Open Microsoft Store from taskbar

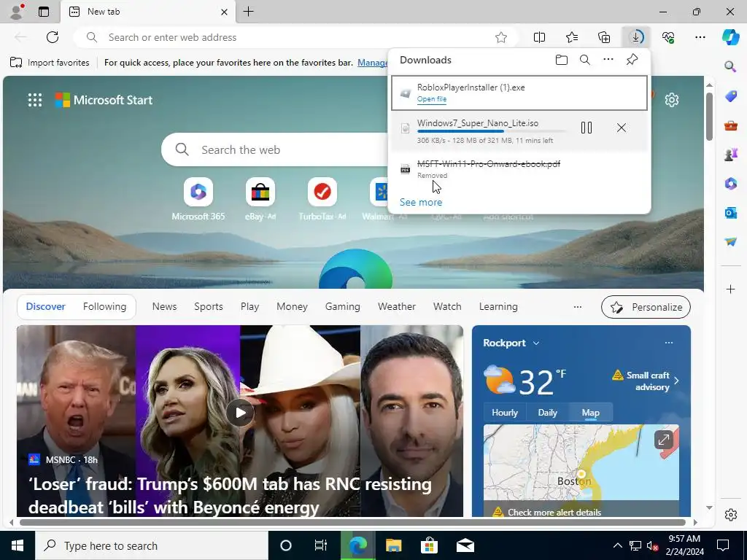click(429, 545)
